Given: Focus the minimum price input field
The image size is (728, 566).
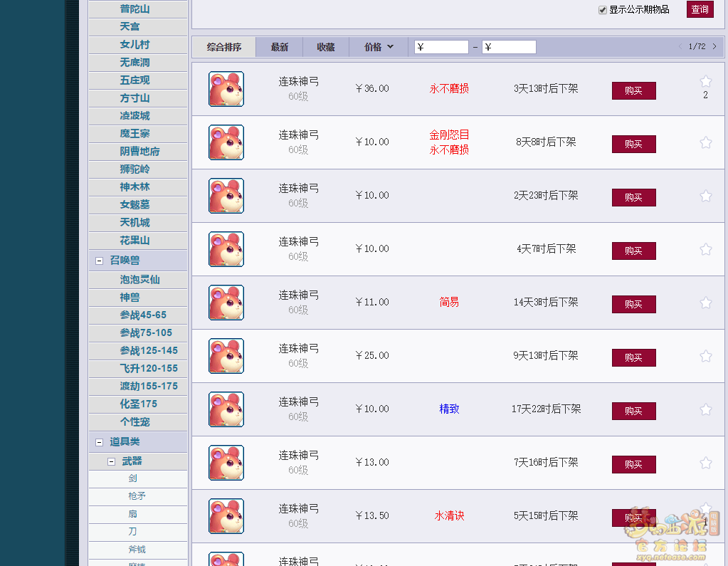Looking at the screenshot, I should pos(441,47).
